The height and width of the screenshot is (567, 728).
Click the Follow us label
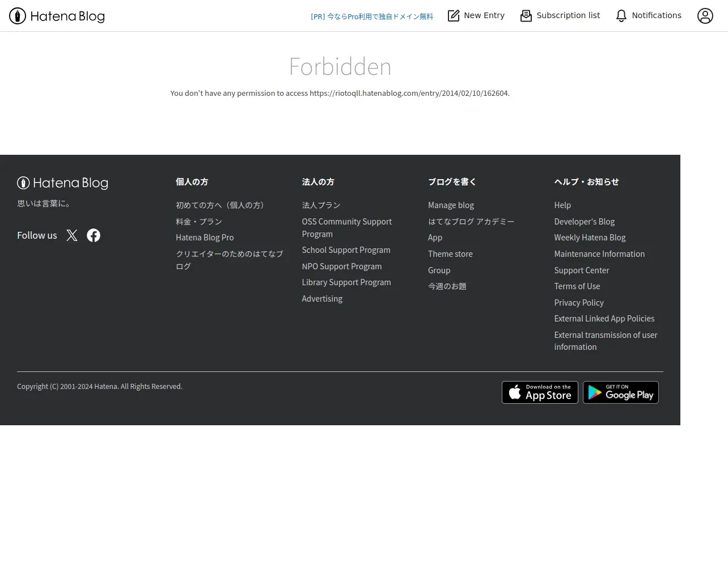(x=37, y=235)
